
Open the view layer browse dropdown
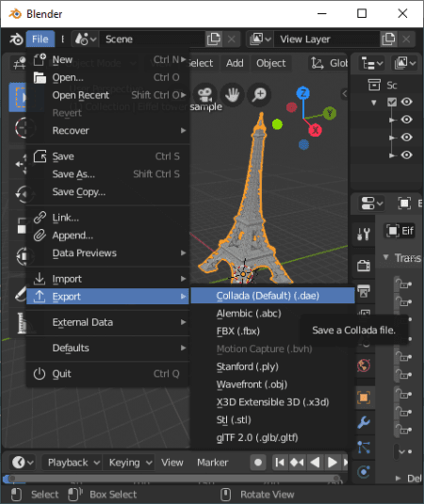coord(260,40)
